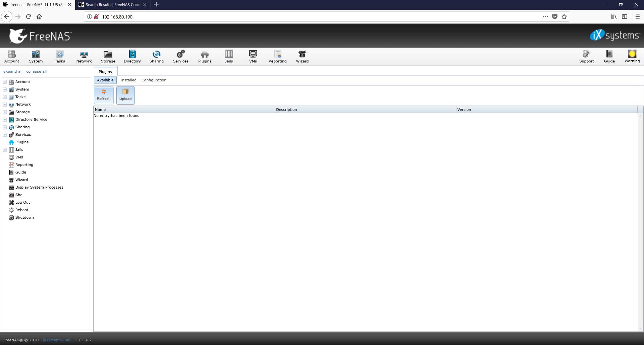Viewport: 644px width, 345px height.
Task: Expand the Tasks tree node
Action: coord(5,97)
